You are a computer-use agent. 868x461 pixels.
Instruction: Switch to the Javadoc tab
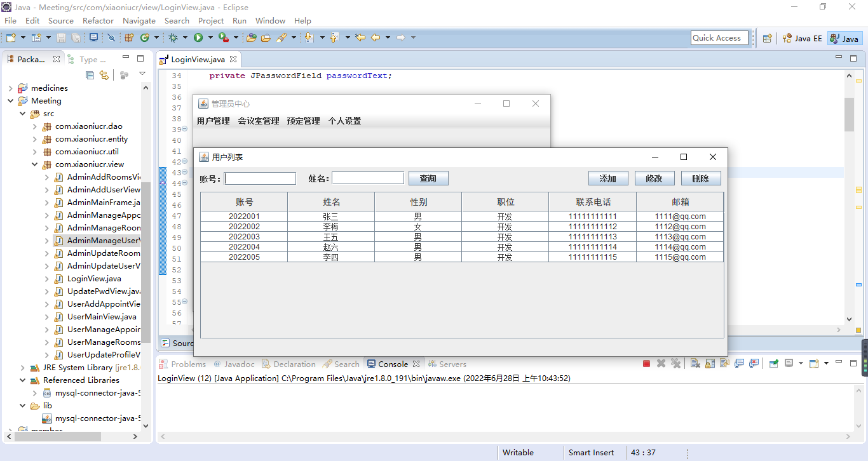[x=234, y=364]
